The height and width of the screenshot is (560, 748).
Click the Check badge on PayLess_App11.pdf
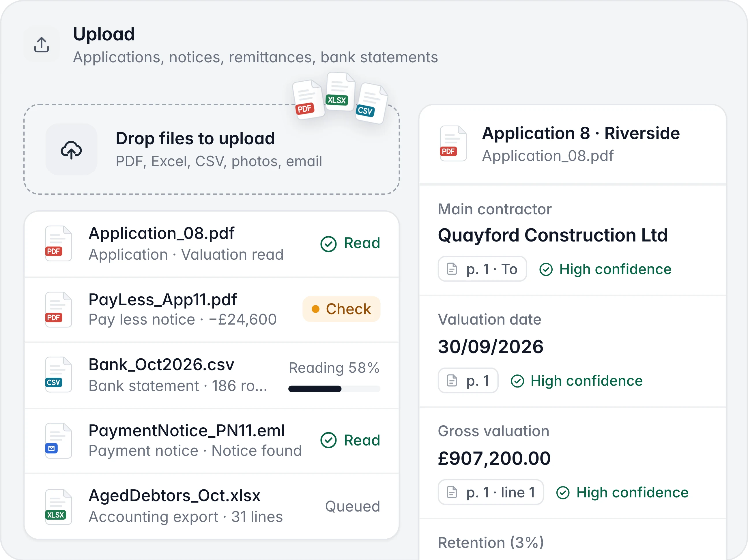pyautogui.click(x=341, y=309)
